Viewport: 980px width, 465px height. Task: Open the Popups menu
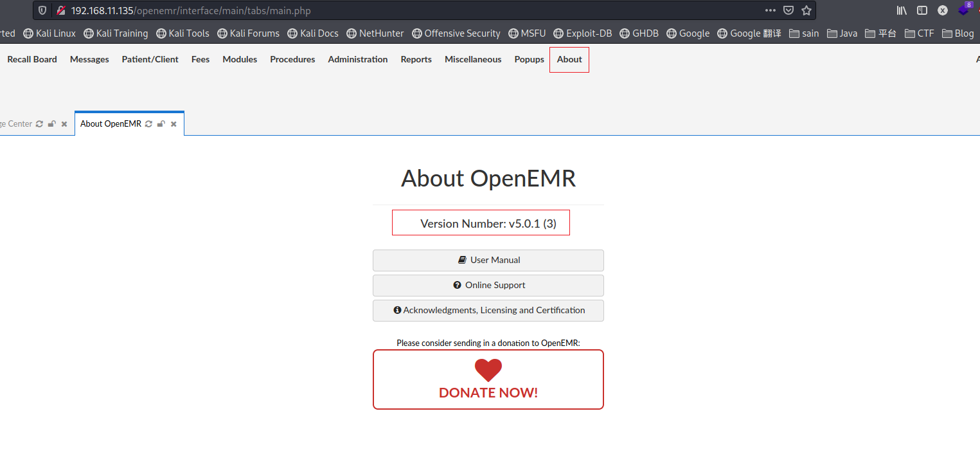(530, 59)
